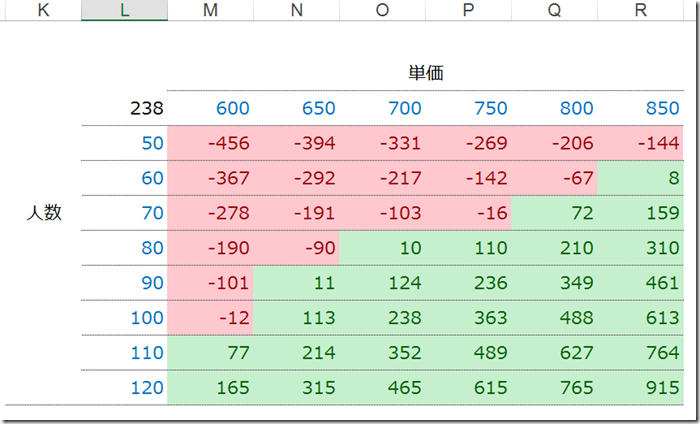
Task: Select the cell with value 77
Action: [x=210, y=353]
